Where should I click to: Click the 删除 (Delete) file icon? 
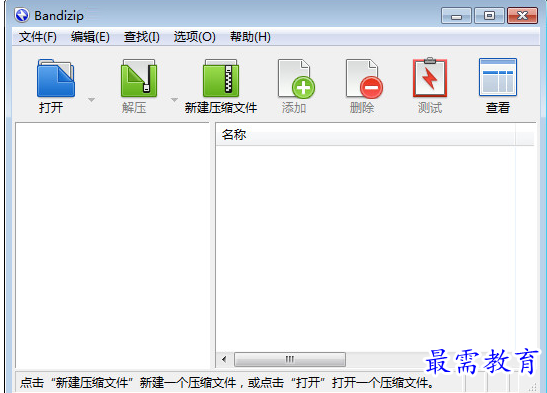pos(364,79)
